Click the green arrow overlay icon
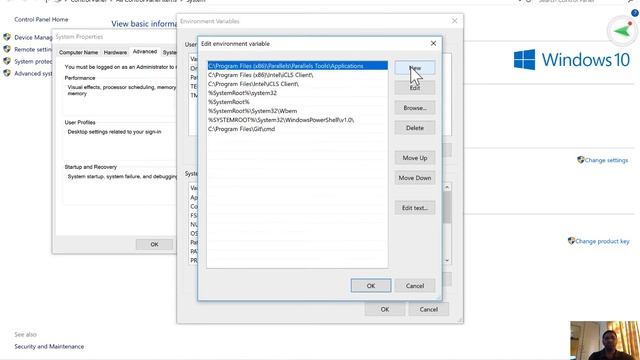Screen dimensions: 640x360 [621, 31]
